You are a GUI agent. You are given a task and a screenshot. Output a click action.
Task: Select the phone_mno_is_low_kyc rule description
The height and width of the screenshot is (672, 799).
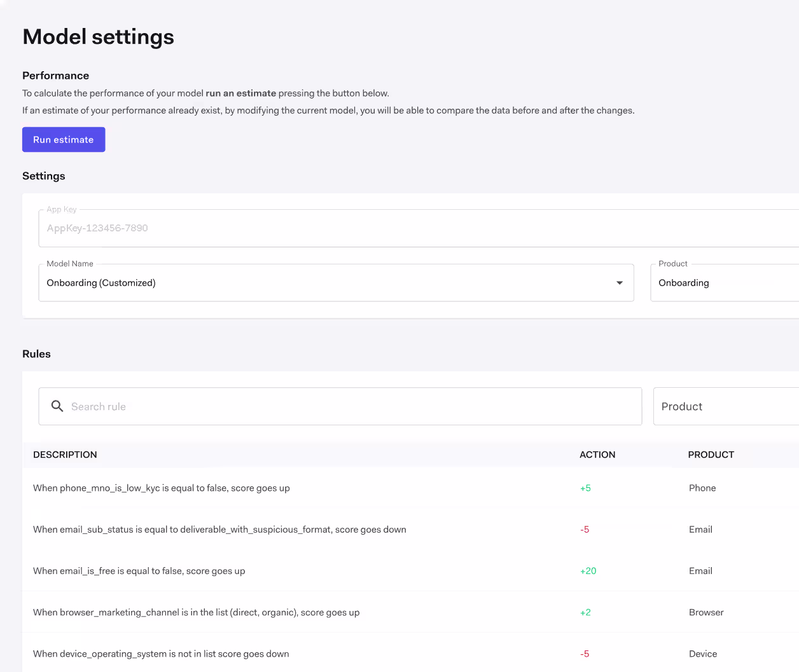(162, 488)
